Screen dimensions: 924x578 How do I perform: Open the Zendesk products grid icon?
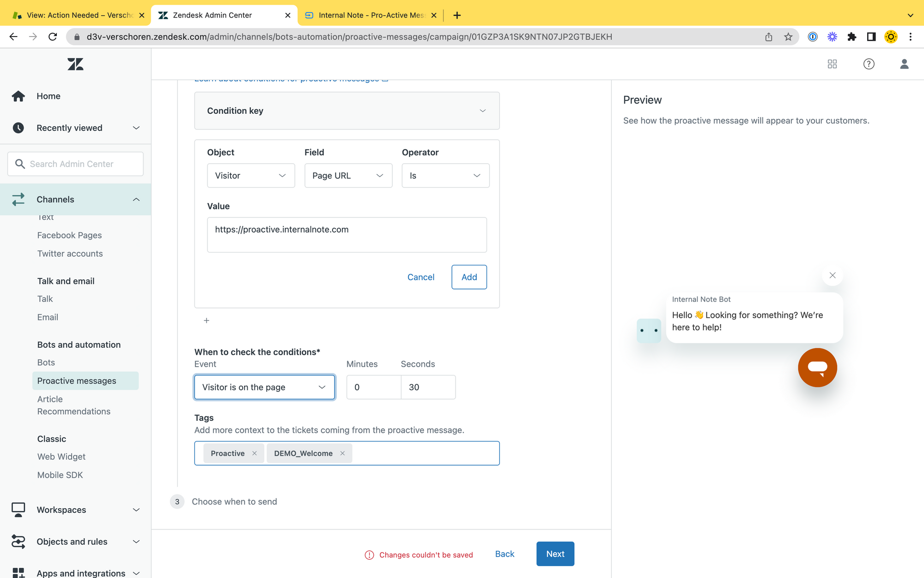(x=832, y=64)
